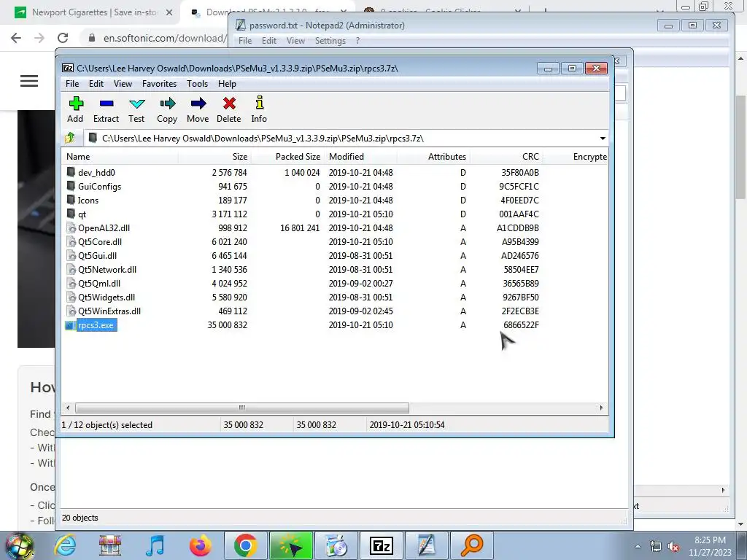This screenshot has height=560, width=747.
Task: Open the File menu in 7-Zip
Action: (72, 84)
